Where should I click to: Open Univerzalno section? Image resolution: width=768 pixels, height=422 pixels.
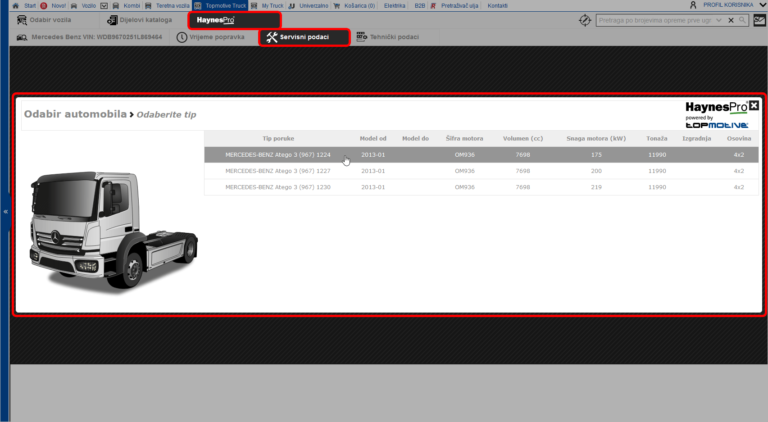click(314, 6)
